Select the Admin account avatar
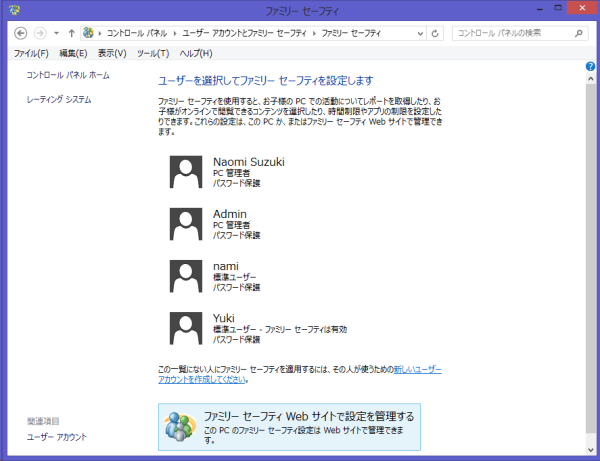Screen dimensions: 600x461 [186, 224]
